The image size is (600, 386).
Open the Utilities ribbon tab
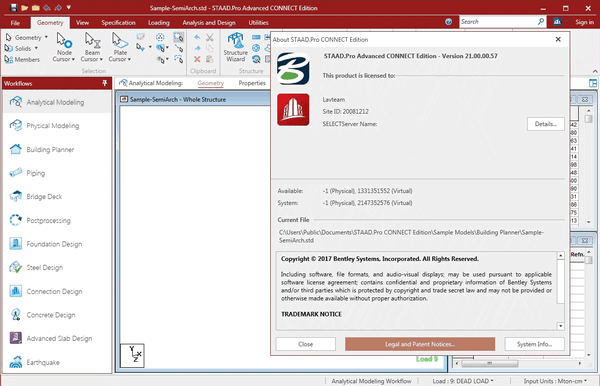tap(258, 23)
